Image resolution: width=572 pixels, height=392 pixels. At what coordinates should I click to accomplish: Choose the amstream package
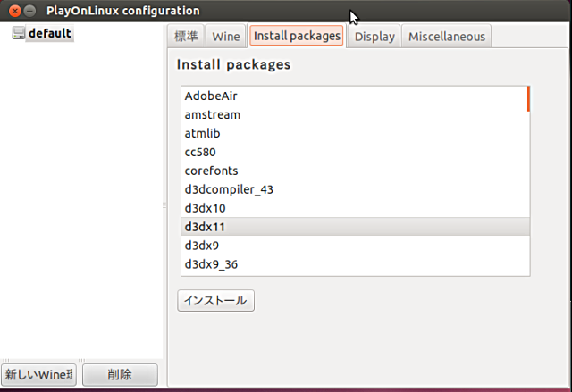(x=356, y=115)
